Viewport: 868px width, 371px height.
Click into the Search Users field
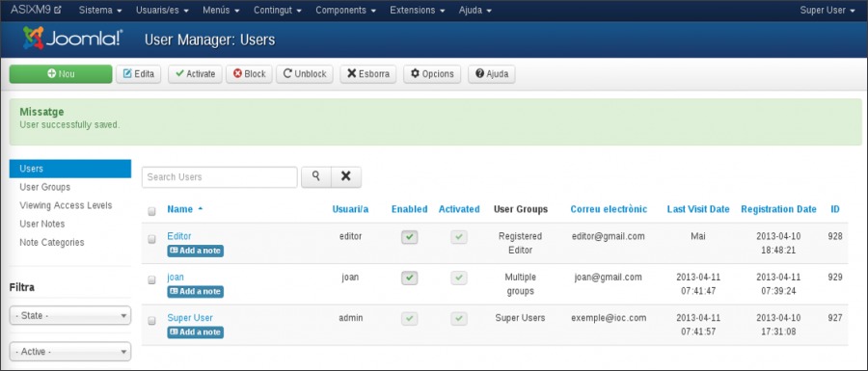pyautogui.click(x=220, y=177)
